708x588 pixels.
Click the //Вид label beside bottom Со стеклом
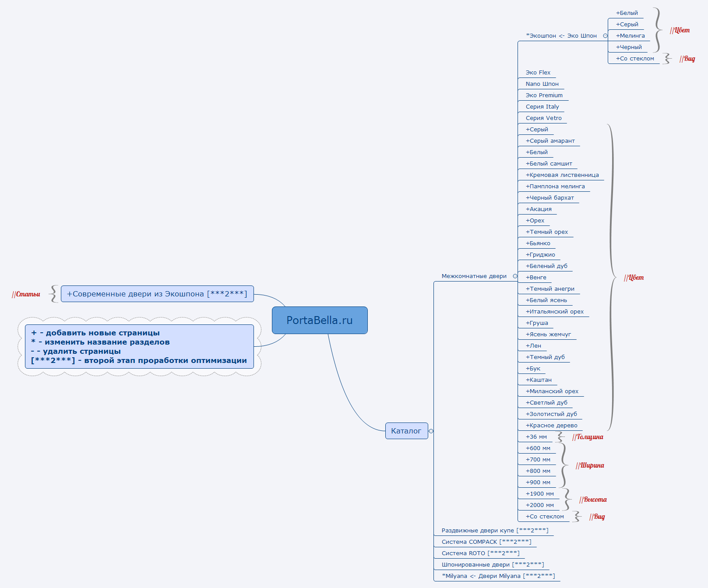coord(597,517)
